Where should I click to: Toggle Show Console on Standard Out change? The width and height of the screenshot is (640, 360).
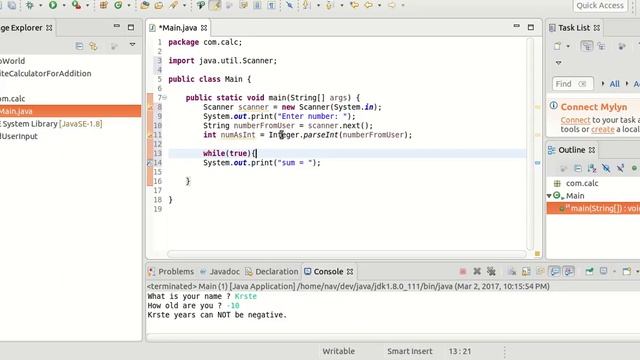pos(555,271)
